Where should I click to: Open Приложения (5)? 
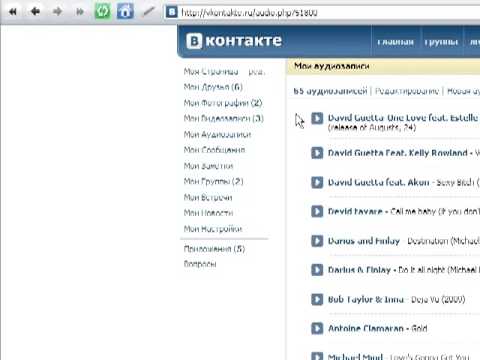(x=214, y=249)
